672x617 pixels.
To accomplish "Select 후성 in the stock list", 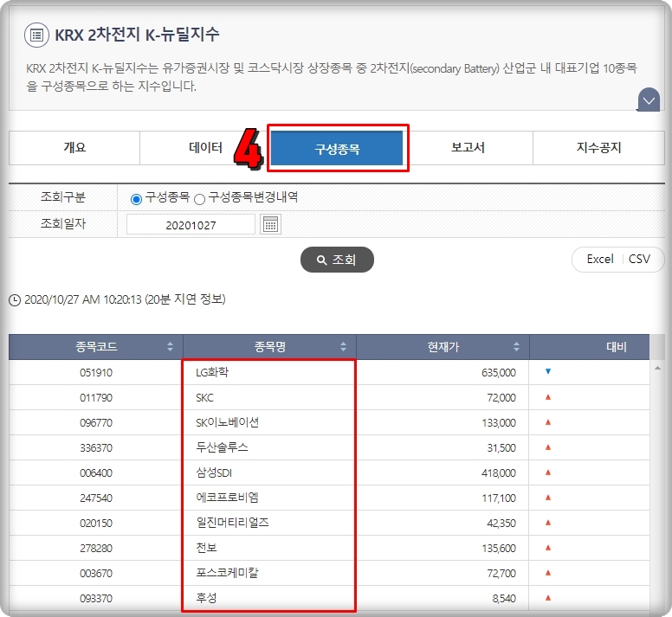I will click(x=206, y=598).
